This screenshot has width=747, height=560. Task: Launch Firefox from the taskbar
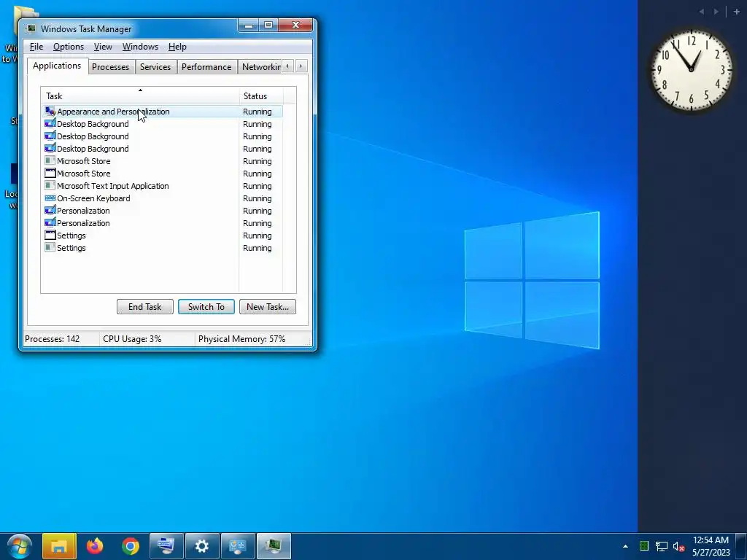(95, 545)
